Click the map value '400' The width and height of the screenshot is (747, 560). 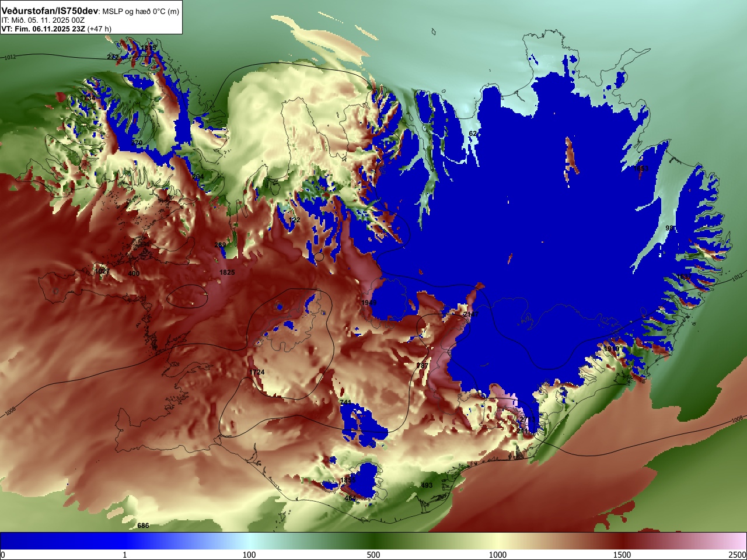134,274
